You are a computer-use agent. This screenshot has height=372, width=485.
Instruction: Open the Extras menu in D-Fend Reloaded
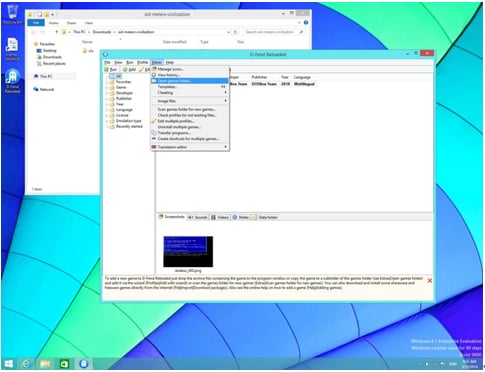[x=157, y=62]
